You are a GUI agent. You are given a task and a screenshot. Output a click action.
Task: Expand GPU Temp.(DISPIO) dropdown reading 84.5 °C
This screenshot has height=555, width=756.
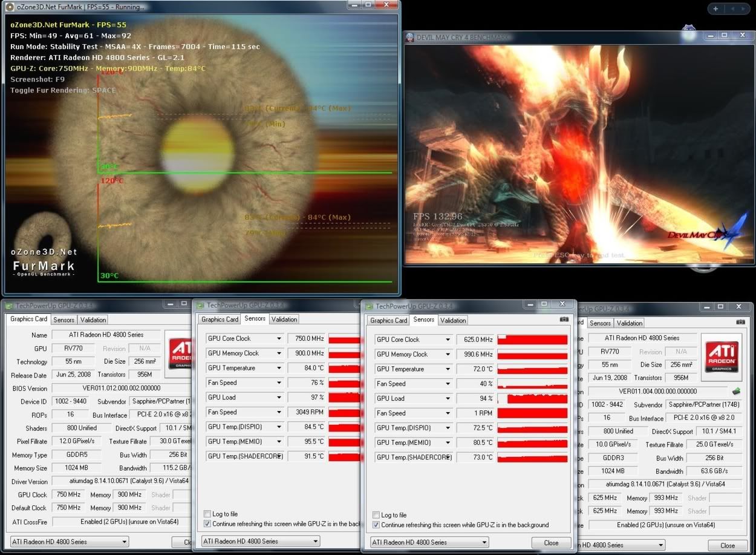coord(279,427)
